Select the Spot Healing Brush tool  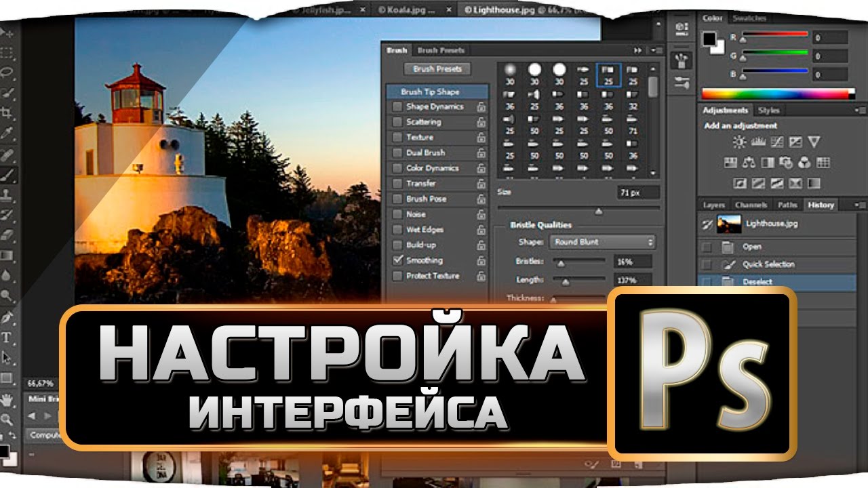pyautogui.click(x=7, y=154)
